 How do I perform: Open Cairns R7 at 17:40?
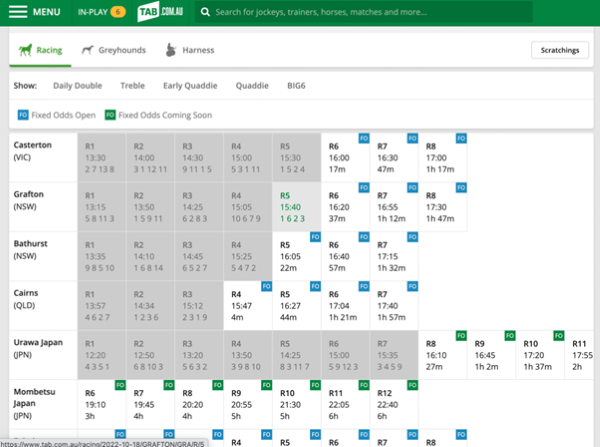tap(394, 306)
